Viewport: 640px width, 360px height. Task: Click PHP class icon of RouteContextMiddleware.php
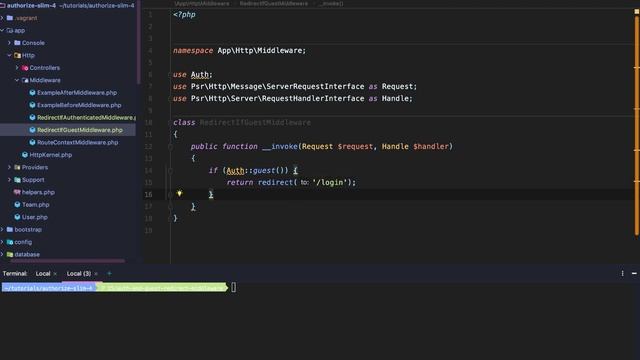(32, 142)
